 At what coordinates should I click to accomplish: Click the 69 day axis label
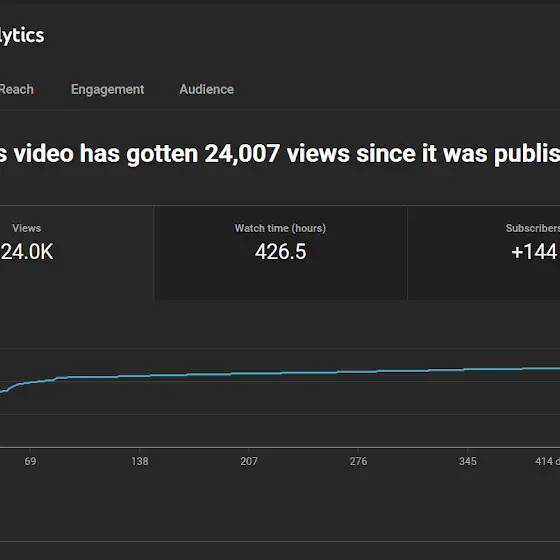[x=30, y=461]
